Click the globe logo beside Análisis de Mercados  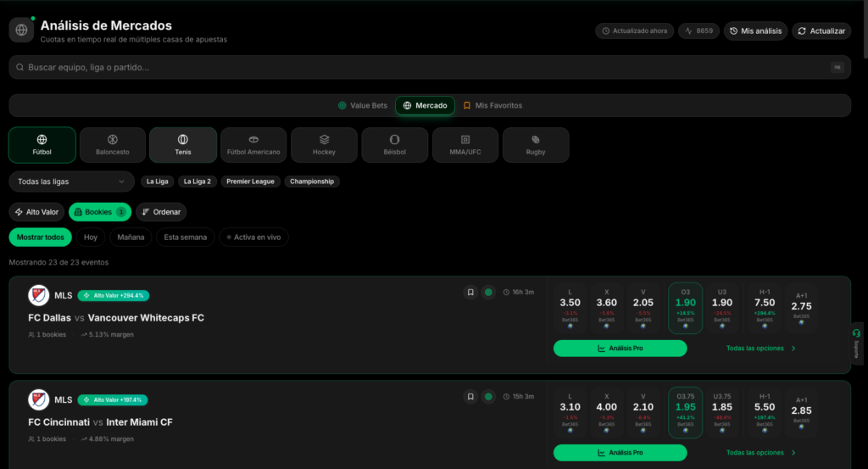point(21,30)
